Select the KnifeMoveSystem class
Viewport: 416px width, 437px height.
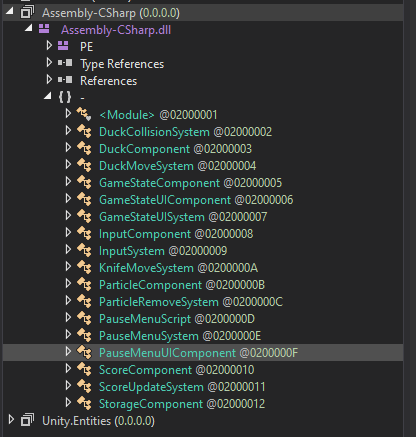pyautogui.click(x=178, y=268)
